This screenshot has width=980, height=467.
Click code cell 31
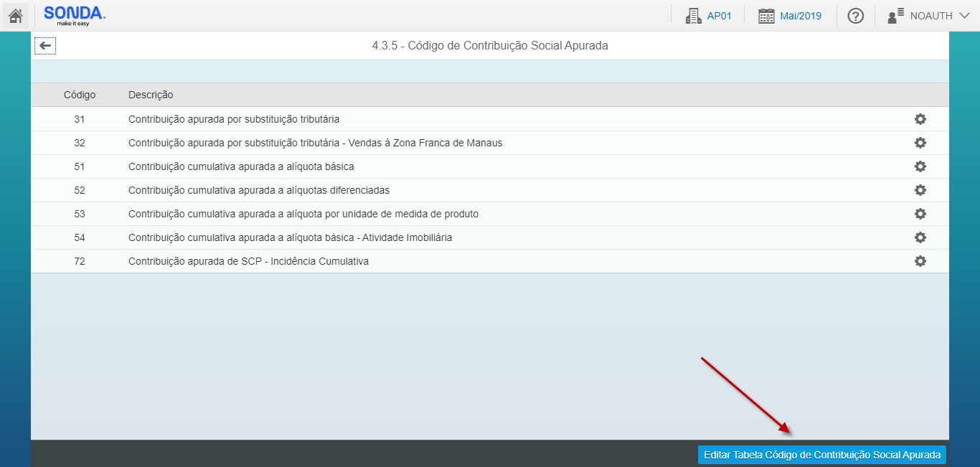(80, 119)
